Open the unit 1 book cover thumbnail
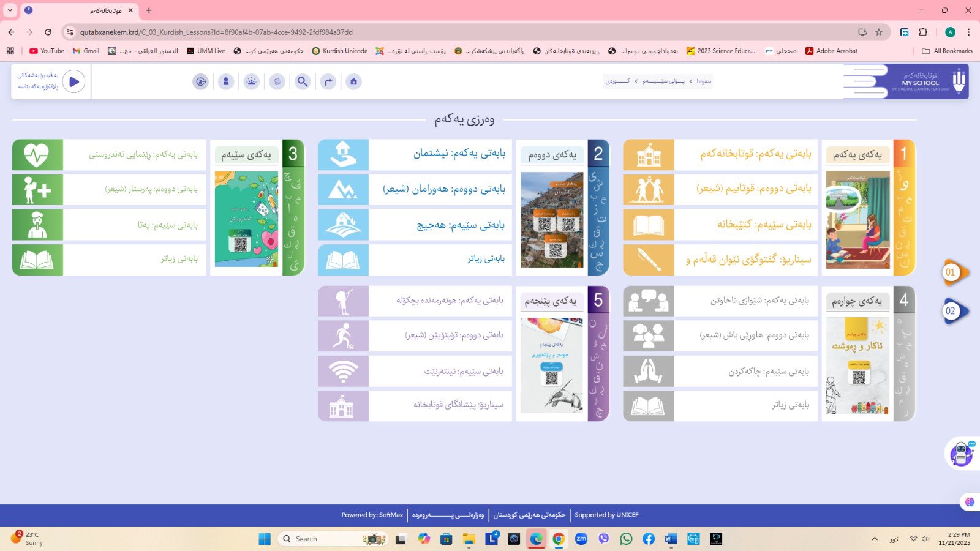 (x=858, y=220)
